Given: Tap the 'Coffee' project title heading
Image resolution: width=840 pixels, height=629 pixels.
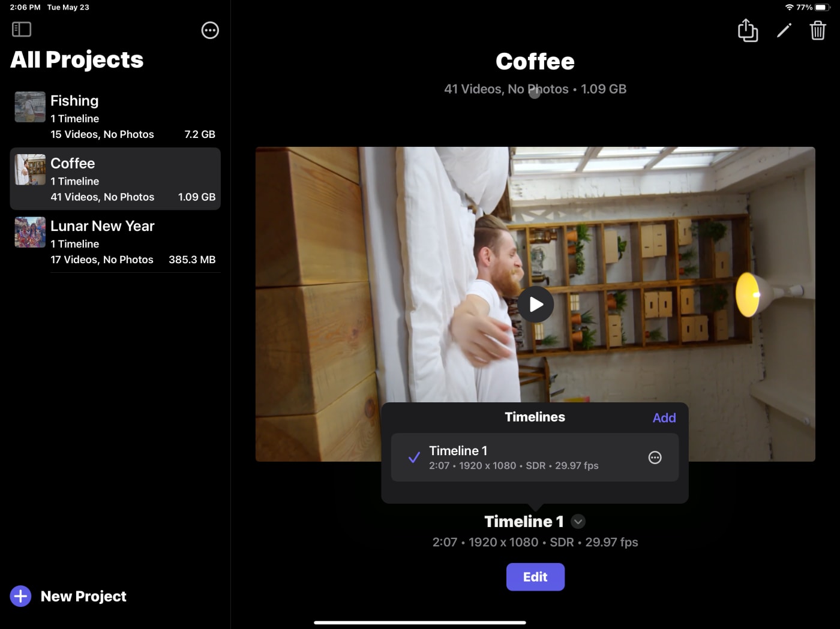Looking at the screenshot, I should tap(535, 61).
